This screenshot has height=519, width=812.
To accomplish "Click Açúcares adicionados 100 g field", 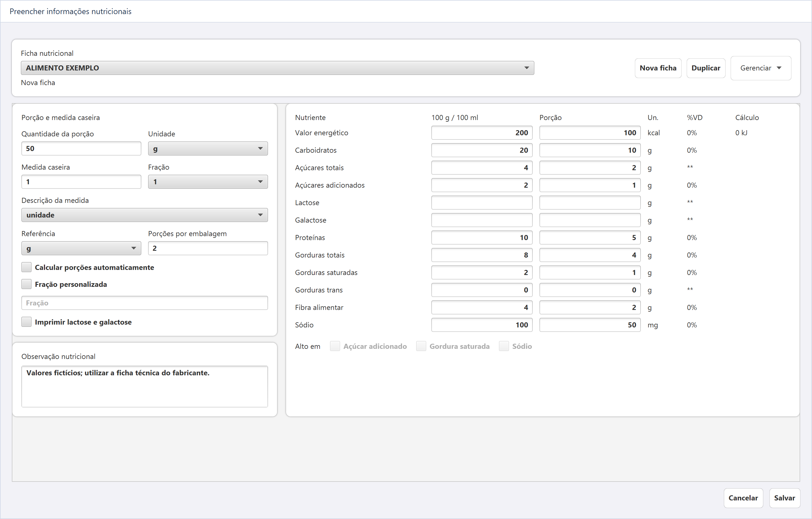I will [482, 185].
